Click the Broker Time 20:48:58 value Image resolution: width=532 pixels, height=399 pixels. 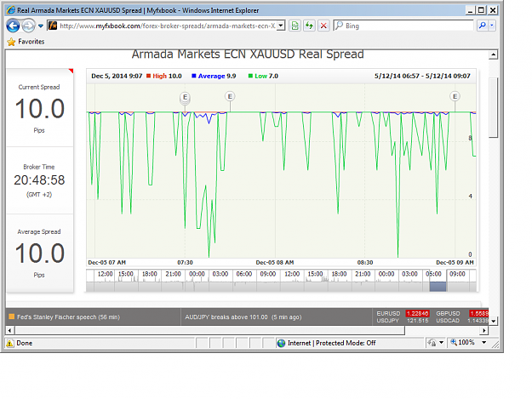[x=39, y=180]
